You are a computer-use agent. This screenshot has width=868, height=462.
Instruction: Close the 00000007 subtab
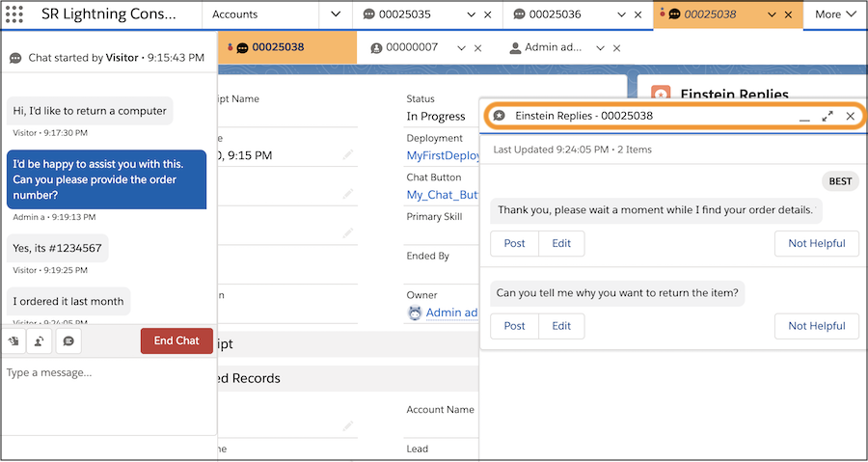pyautogui.click(x=477, y=48)
